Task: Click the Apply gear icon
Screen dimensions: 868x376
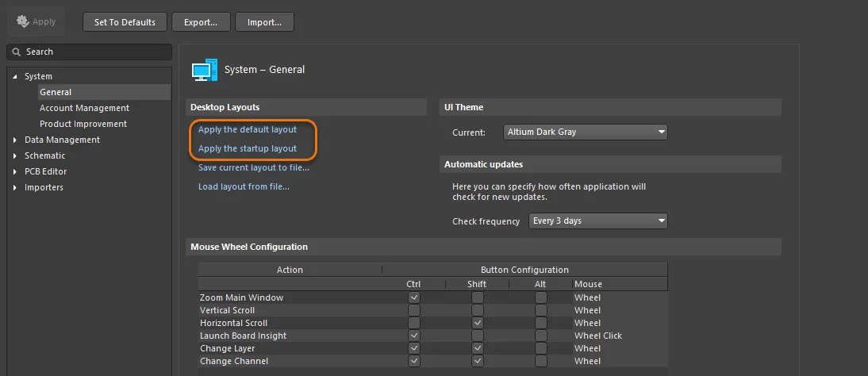Action: [x=23, y=21]
